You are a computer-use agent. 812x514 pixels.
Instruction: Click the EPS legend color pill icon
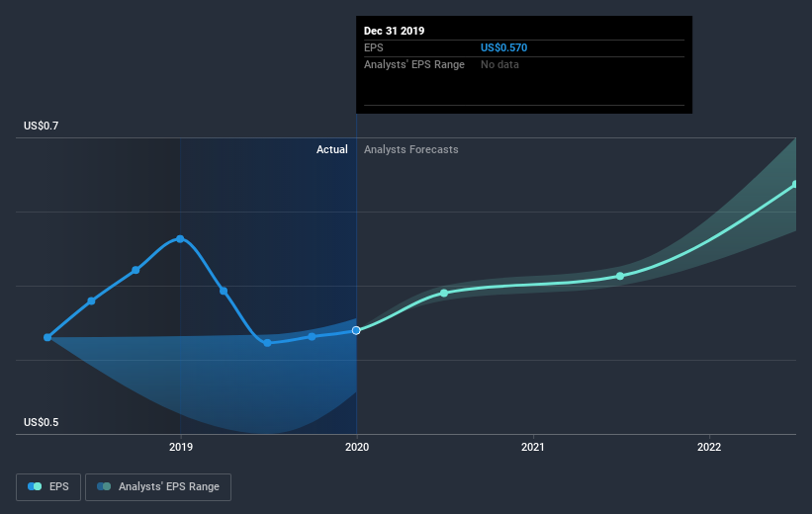(x=35, y=486)
